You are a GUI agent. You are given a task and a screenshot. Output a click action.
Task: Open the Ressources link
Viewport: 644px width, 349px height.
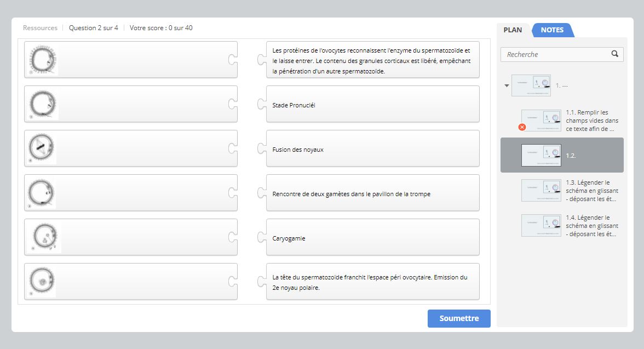pyautogui.click(x=40, y=28)
